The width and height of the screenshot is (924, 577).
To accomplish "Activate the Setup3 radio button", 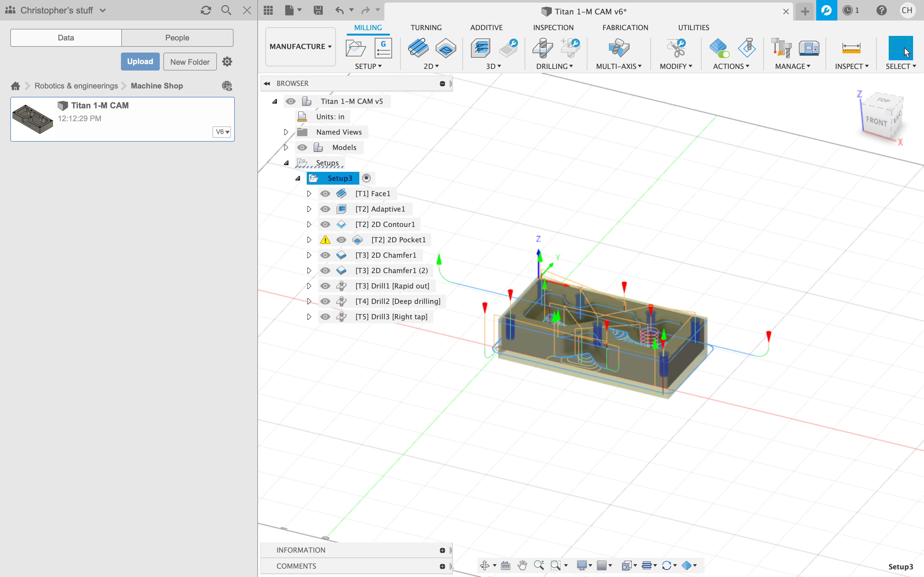I will click(x=366, y=178).
